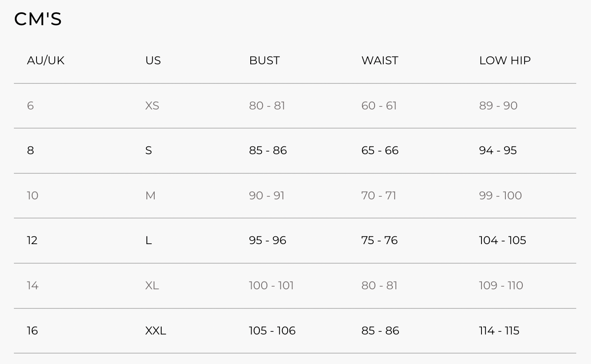Click the AU/UK column header
The width and height of the screenshot is (591, 364).
46,60
